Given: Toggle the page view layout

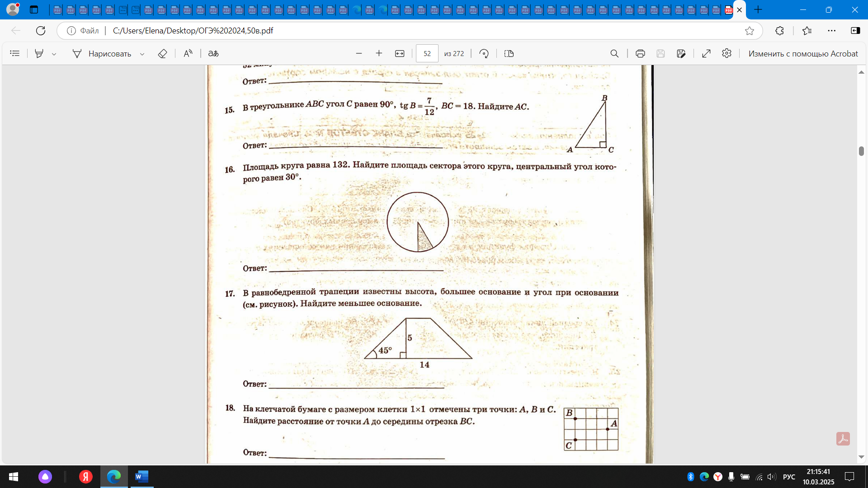Looking at the screenshot, I should (x=509, y=53).
